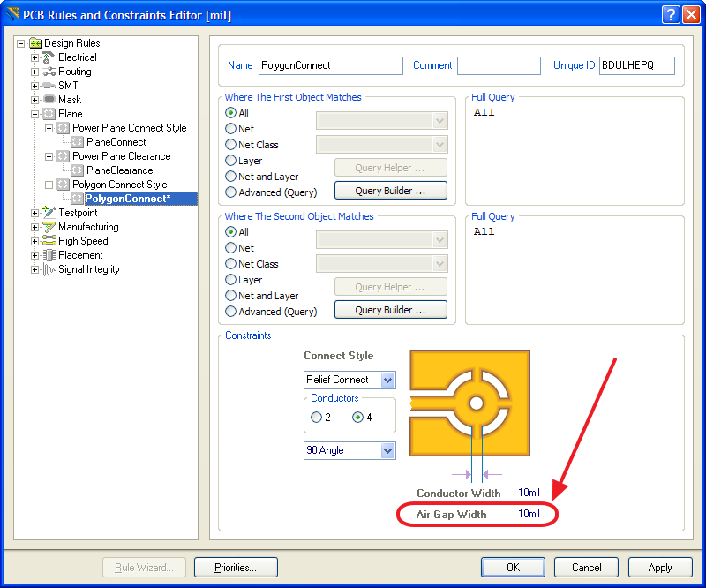Select Net and Layer for second object
The image size is (706, 588).
click(230, 296)
